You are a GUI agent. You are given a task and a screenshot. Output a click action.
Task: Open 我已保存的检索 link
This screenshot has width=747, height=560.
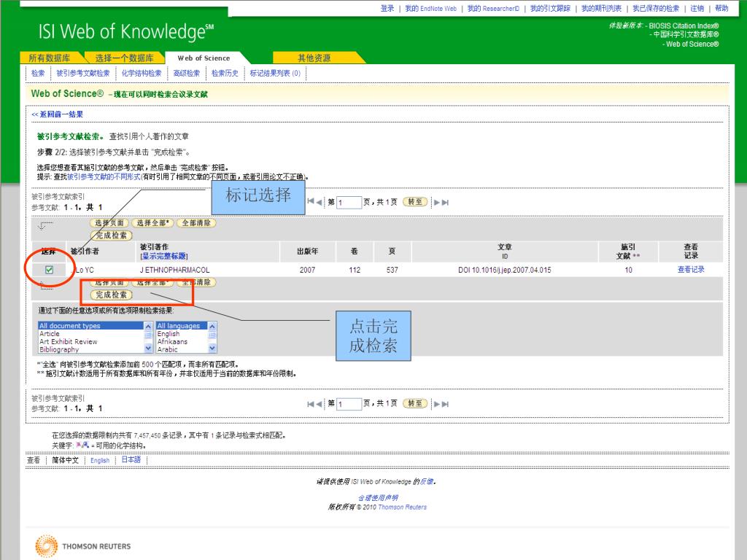point(656,8)
